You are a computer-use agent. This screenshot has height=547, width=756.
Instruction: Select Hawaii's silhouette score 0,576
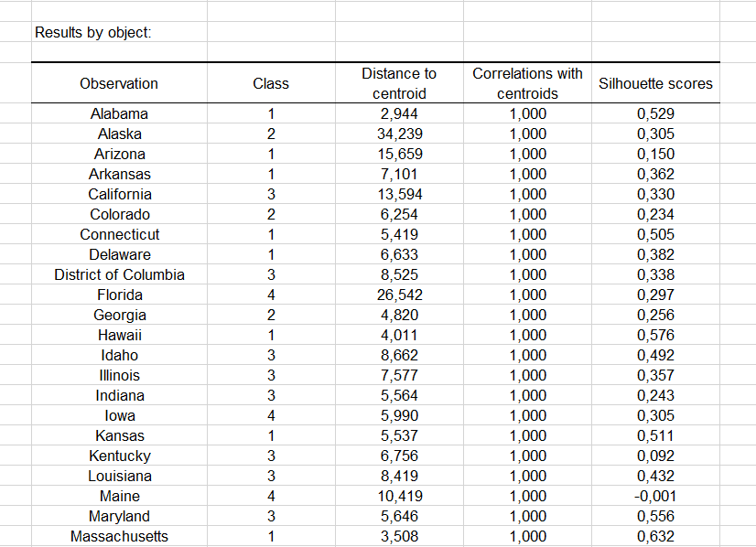pos(655,336)
